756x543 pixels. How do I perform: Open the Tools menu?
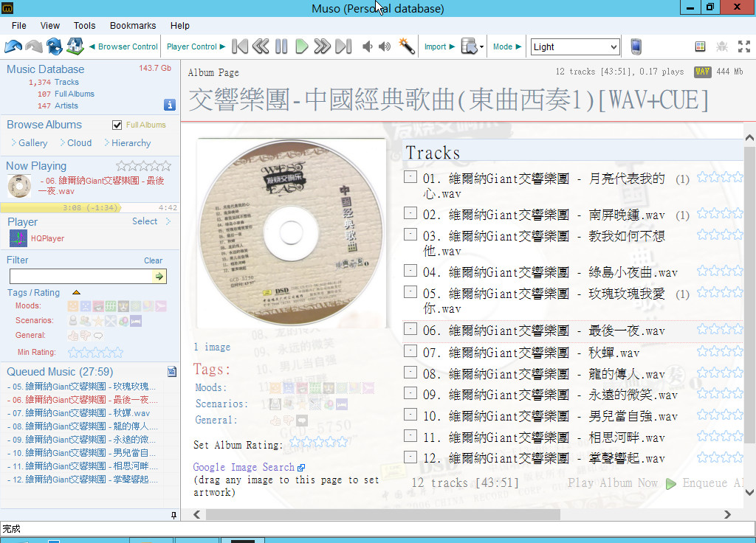[84, 26]
